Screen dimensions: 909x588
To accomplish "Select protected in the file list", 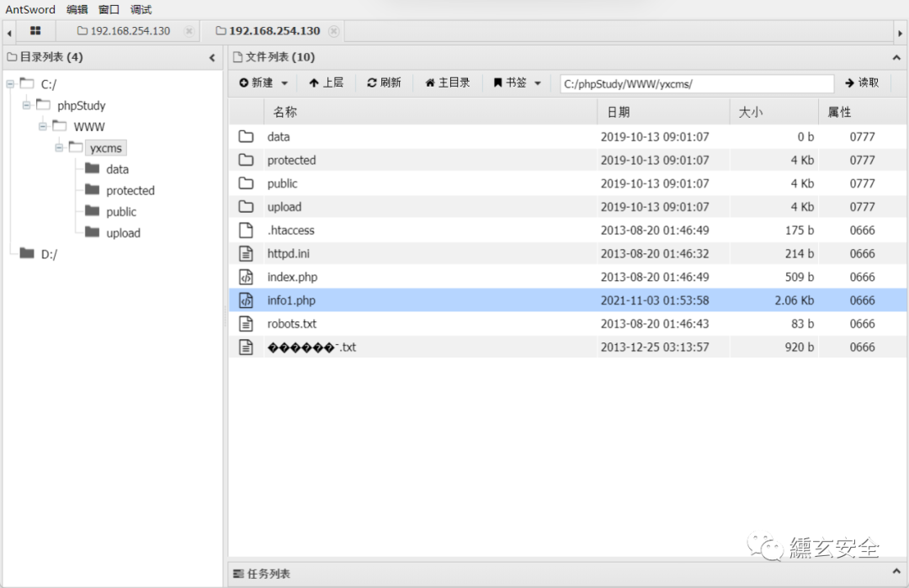I will (x=291, y=160).
